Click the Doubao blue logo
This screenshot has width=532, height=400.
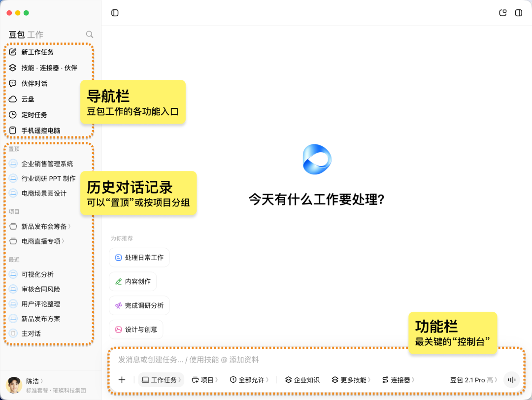coord(317,159)
